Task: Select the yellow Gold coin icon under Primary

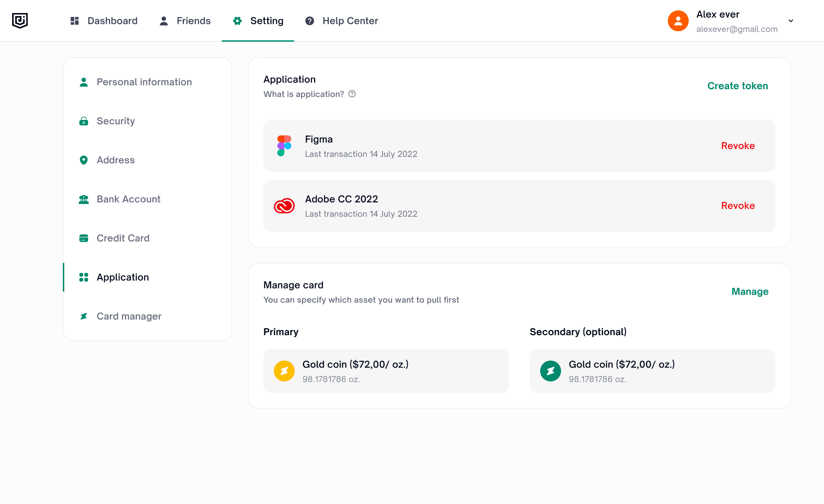Action: click(x=284, y=371)
